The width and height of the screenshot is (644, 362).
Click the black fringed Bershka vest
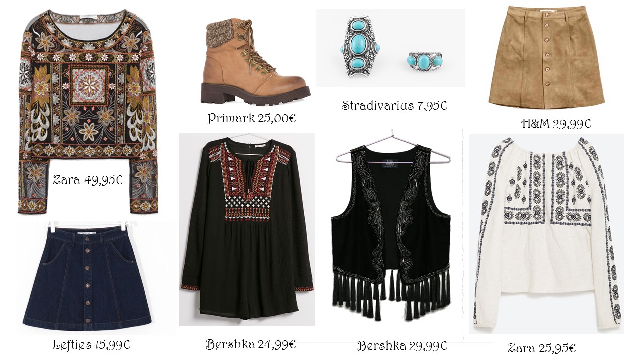coord(391,232)
